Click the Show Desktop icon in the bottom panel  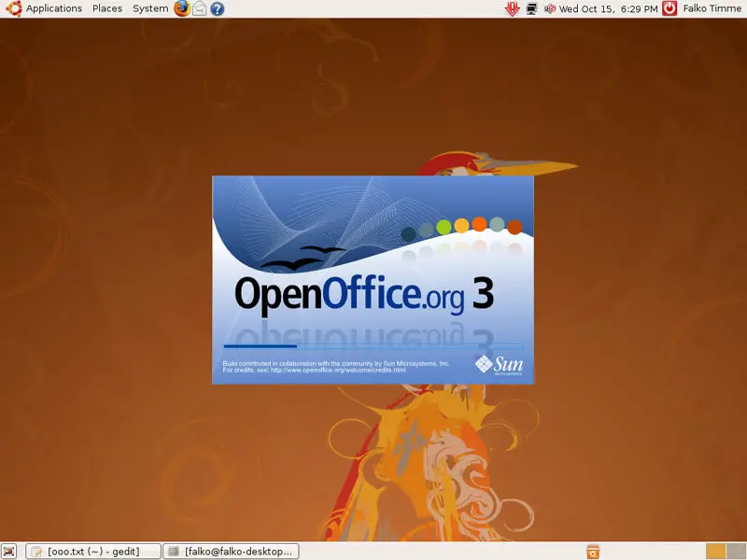point(8,551)
